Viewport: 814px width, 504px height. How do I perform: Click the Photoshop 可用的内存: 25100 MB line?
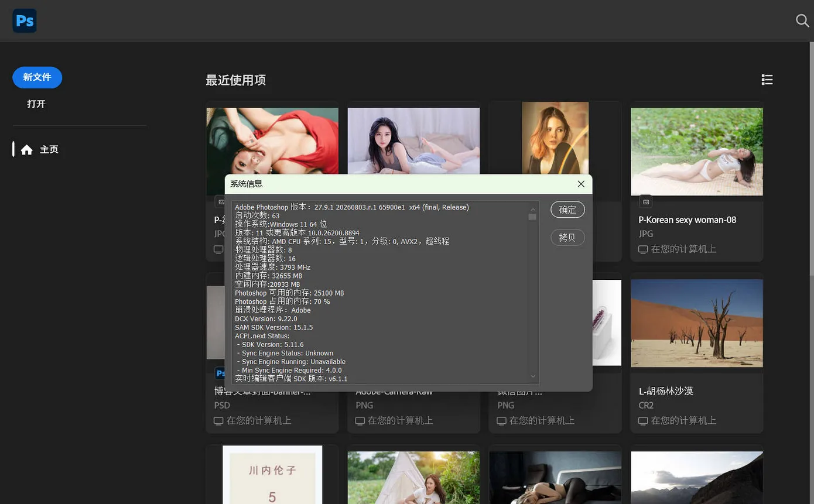click(x=289, y=293)
